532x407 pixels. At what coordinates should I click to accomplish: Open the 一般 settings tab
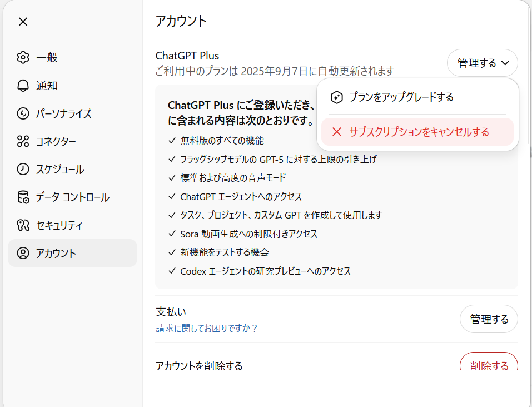point(73,57)
